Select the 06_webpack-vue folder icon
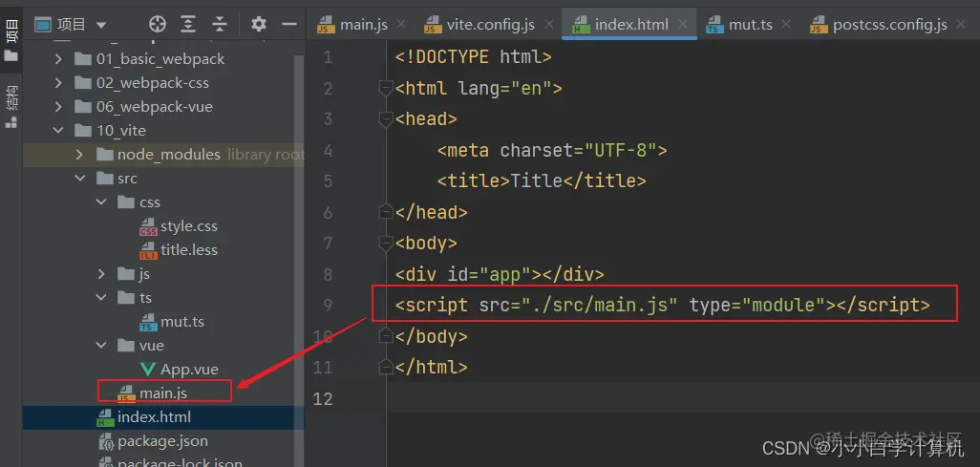 82,107
